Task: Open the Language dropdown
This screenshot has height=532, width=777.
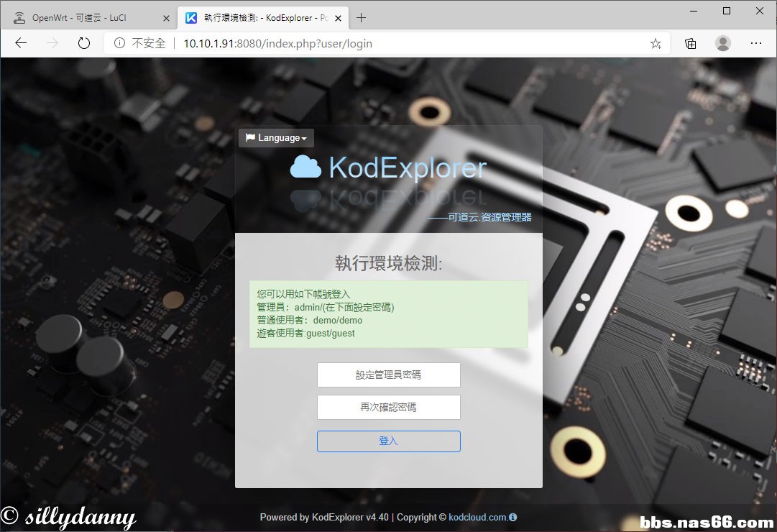Action: 276,138
